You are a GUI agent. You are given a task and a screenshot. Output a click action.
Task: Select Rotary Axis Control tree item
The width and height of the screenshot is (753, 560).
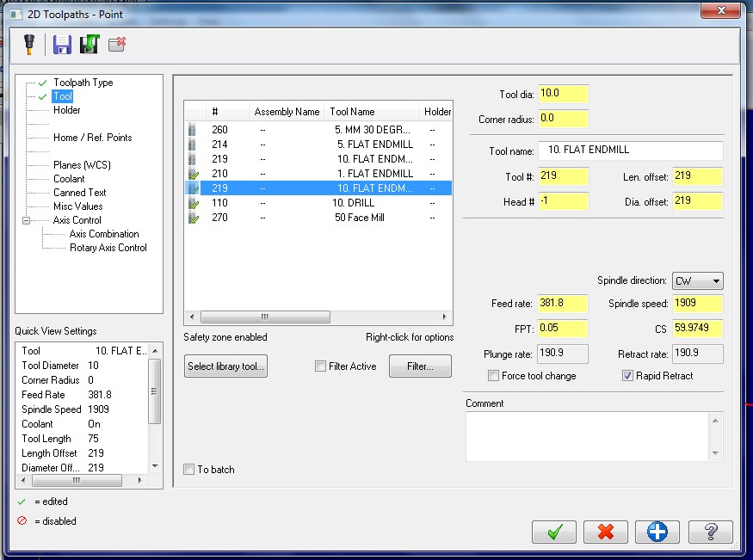coord(108,248)
